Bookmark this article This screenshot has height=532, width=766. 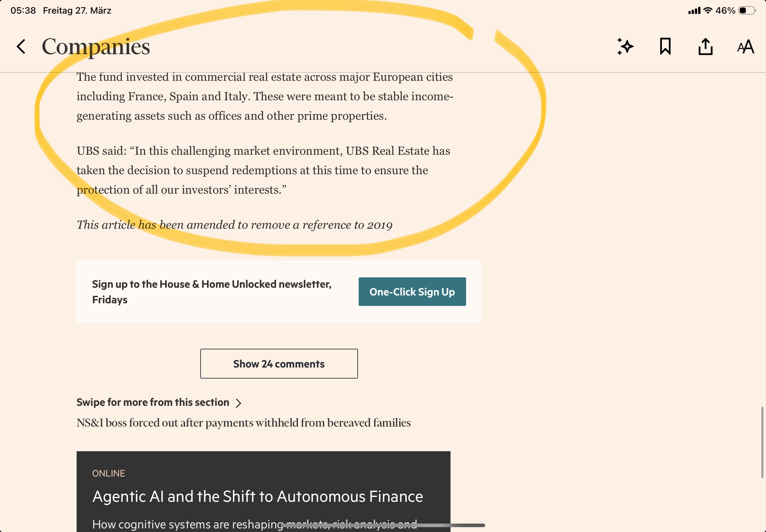click(665, 47)
